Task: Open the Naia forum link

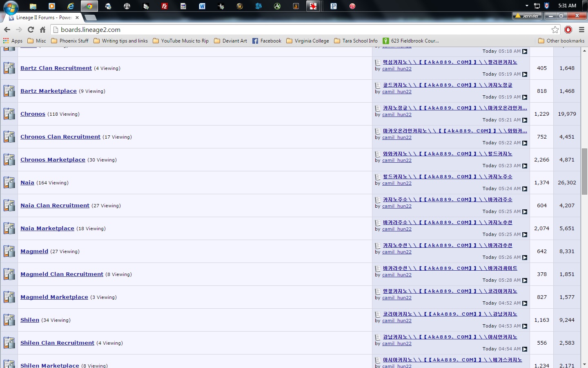Action: pos(27,182)
